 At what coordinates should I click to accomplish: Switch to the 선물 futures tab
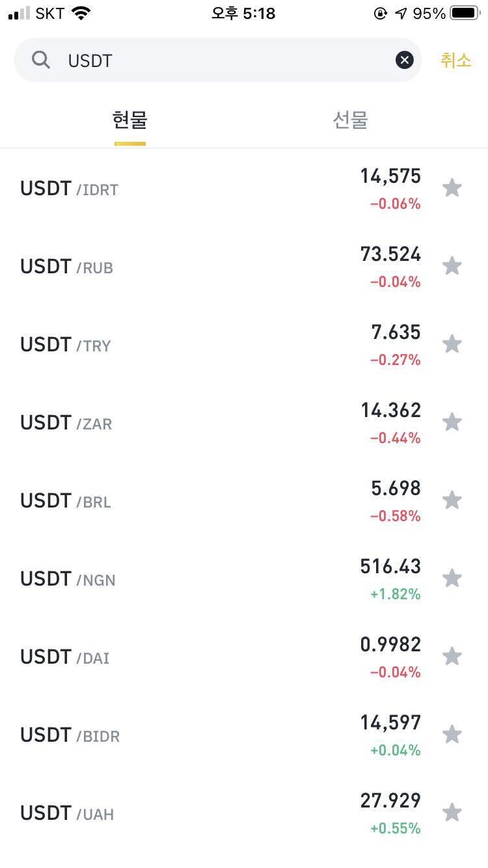click(350, 120)
